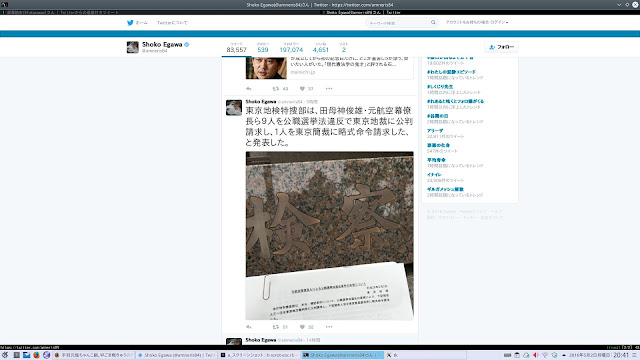The height and width of the screenshot is (360, 640).
Task: Like the tweet with the 検察 photo
Action: tap(302, 327)
